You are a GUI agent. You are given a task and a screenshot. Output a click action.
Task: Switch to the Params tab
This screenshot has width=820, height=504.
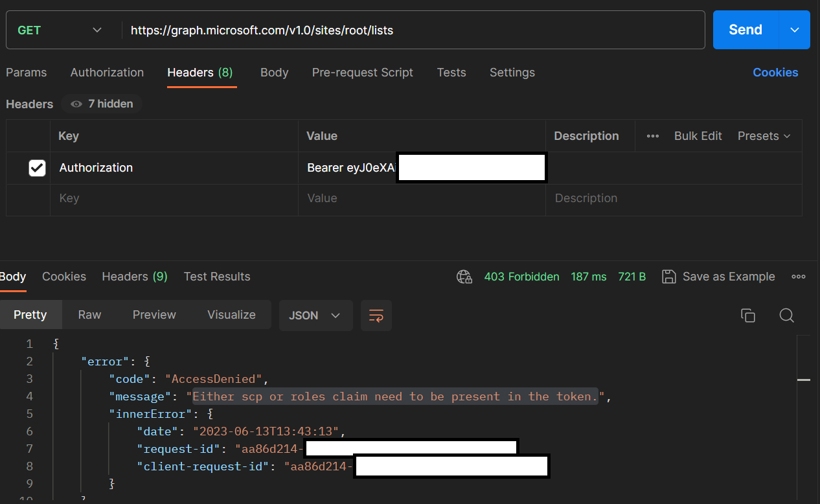pos(26,73)
